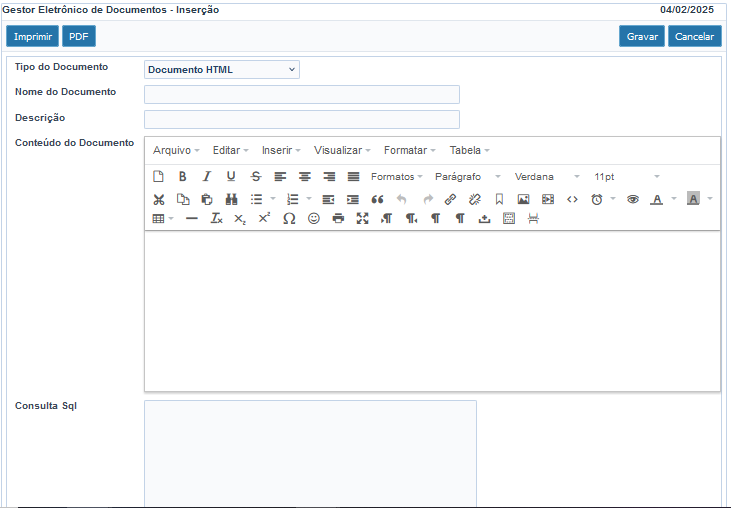This screenshot has width=731, height=508.
Task: Toggle bold formatting in the editor
Action: 182,177
